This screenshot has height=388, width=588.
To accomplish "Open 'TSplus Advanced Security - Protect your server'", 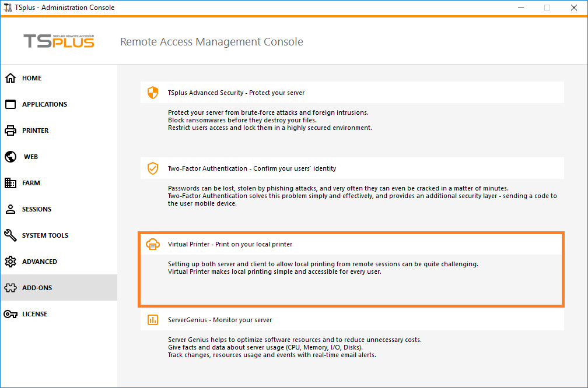I will coord(236,93).
